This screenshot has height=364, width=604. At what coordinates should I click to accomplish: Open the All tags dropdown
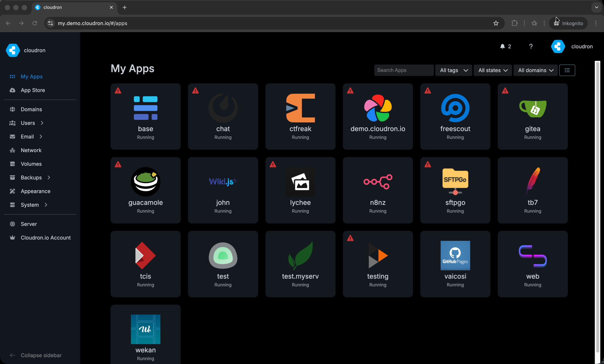click(453, 70)
